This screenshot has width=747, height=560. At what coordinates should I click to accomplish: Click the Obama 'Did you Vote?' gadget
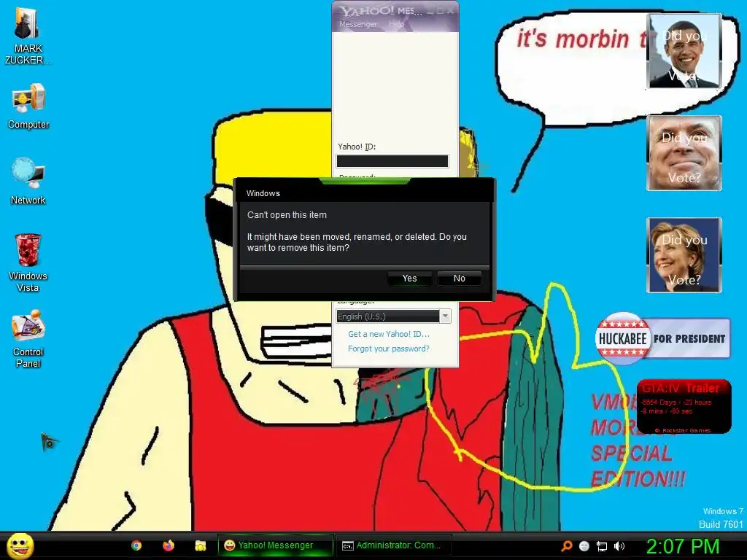(x=684, y=51)
